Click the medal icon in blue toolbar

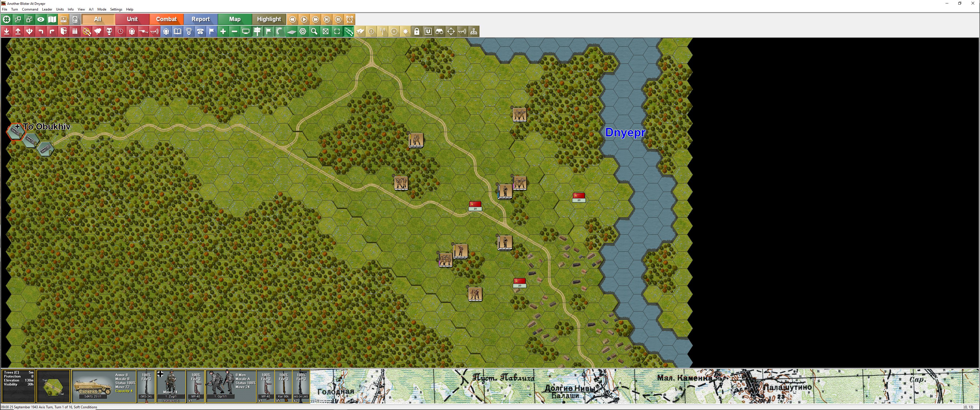189,32
